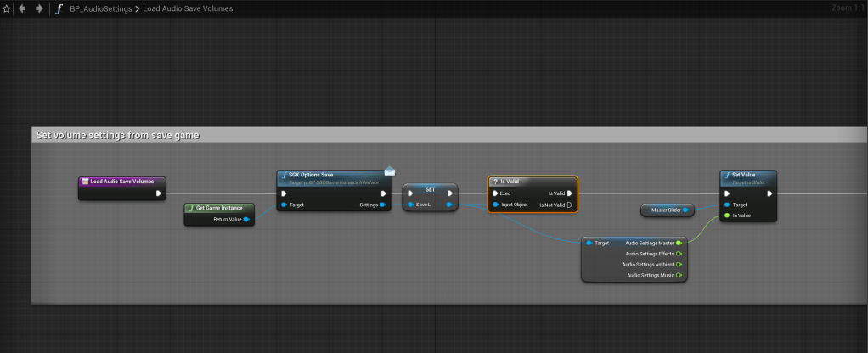This screenshot has width=868, height=353.
Task: Click the In Value pin on Set Value node
Action: click(x=727, y=216)
